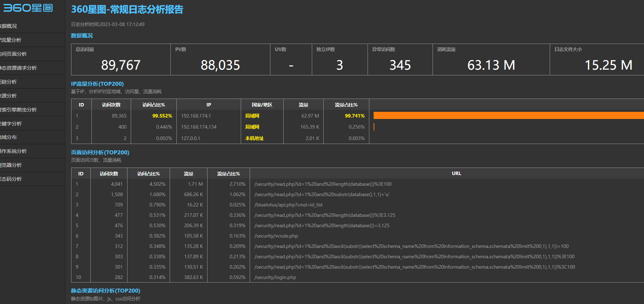Click visit count 4,041 in the page table
Viewport: 644px width, 304px height.
pos(117,184)
